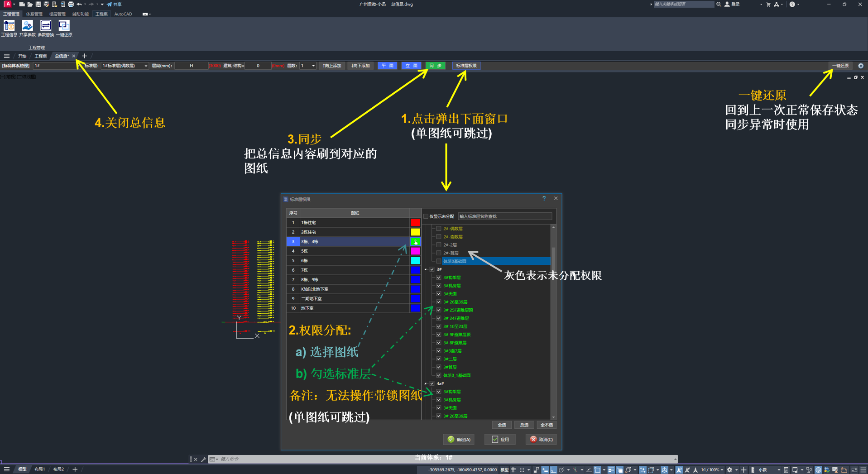Open the 工程信息 tool
The image size is (868, 474).
coord(9,28)
